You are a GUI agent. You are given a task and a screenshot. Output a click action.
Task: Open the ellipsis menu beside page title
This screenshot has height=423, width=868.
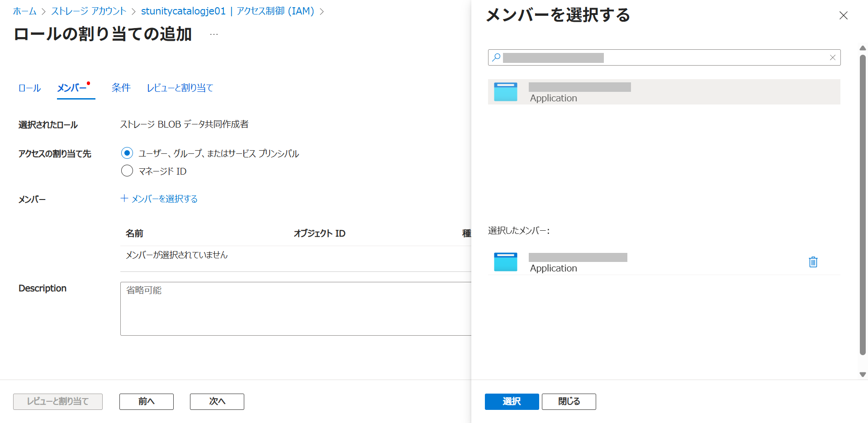coord(214,34)
